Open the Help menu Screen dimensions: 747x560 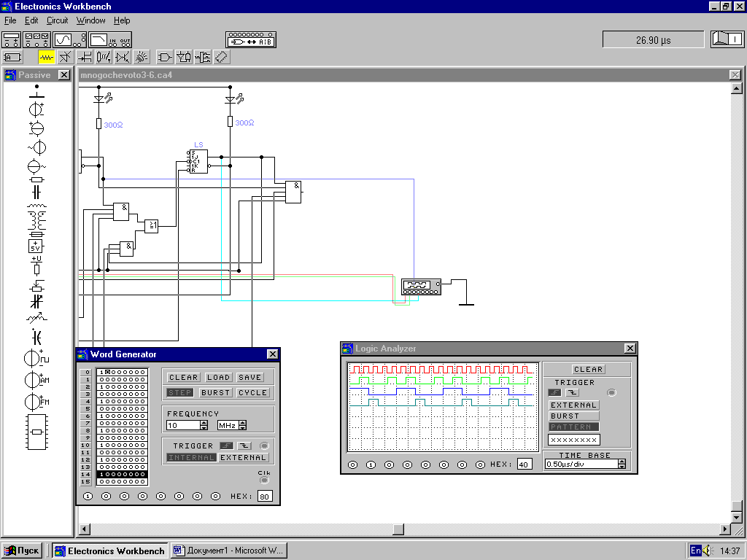tap(122, 20)
